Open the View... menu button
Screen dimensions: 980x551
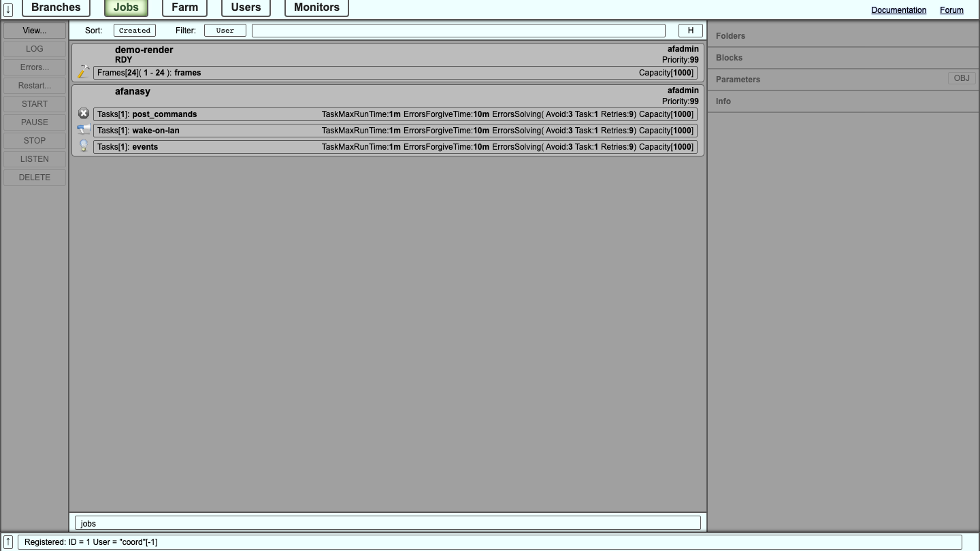pos(35,31)
